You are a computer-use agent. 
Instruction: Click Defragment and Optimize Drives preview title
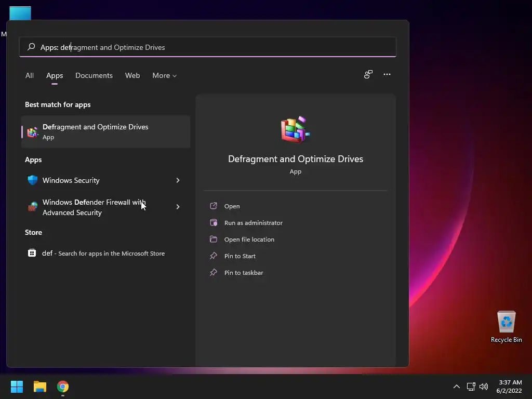click(296, 159)
